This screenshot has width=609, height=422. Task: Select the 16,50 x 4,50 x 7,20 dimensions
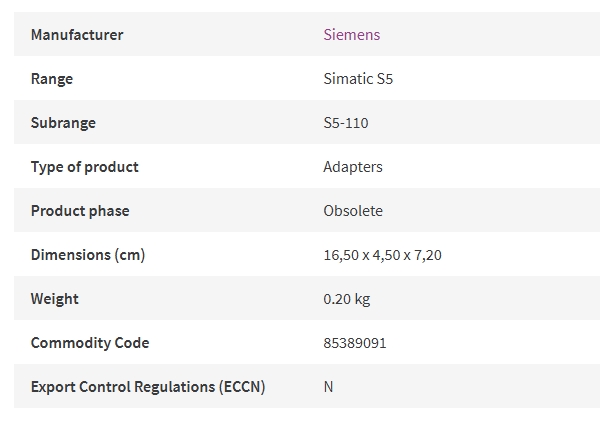click(x=382, y=255)
